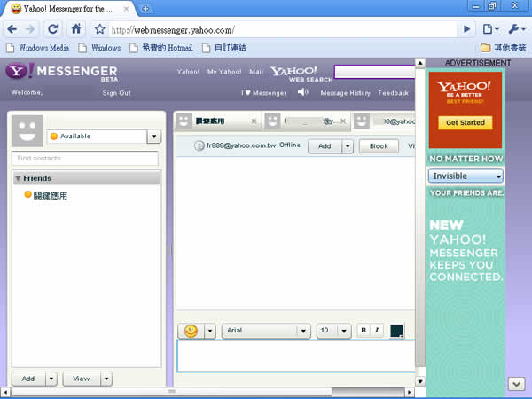Click the Yahoo! link in header
This screenshot has width=532, height=399.
(188, 72)
